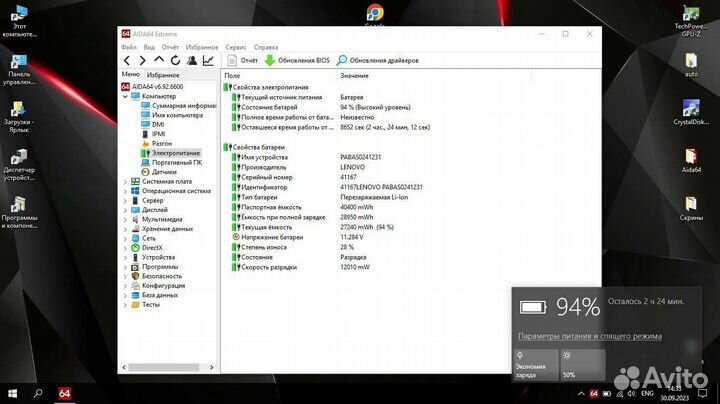Click AIDA64 taskbar icon
The image size is (720, 404).
pyautogui.click(x=65, y=393)
